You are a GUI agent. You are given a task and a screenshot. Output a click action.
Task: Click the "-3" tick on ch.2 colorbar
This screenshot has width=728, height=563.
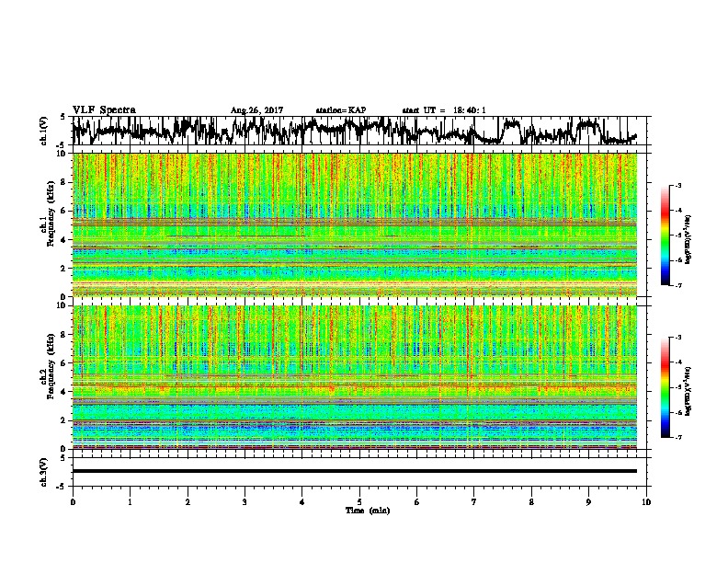point(678,338)
